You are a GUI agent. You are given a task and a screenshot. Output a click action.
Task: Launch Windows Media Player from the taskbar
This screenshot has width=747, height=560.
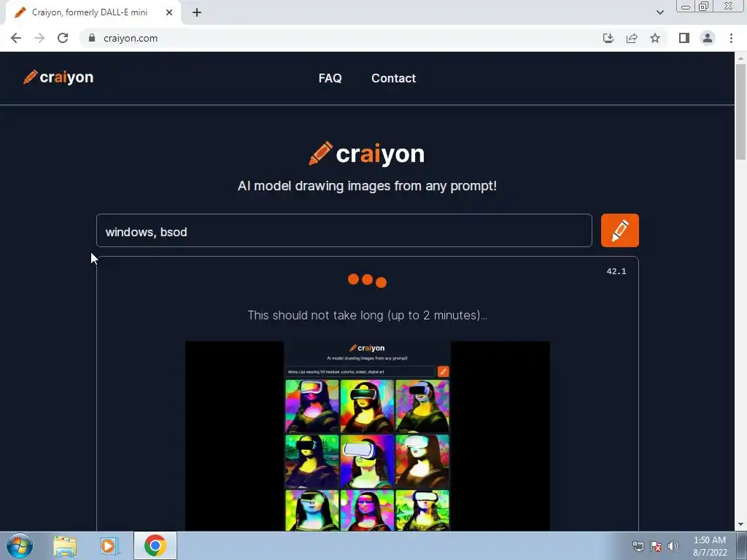coord(109,545)
